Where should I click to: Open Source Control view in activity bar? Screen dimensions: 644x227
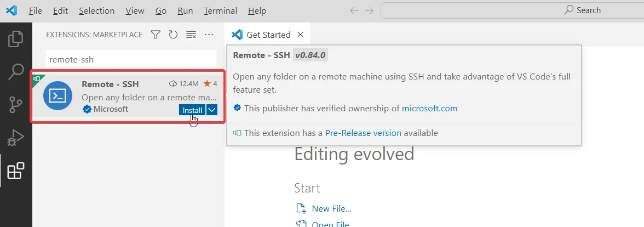pos(15,105)
